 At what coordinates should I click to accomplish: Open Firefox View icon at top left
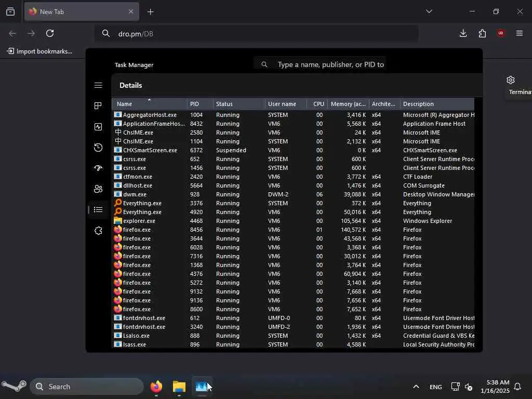[10, 12]
